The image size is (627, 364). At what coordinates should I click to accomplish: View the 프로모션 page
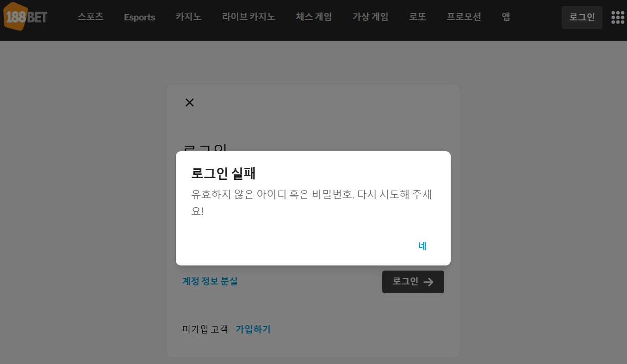[464, 17]
